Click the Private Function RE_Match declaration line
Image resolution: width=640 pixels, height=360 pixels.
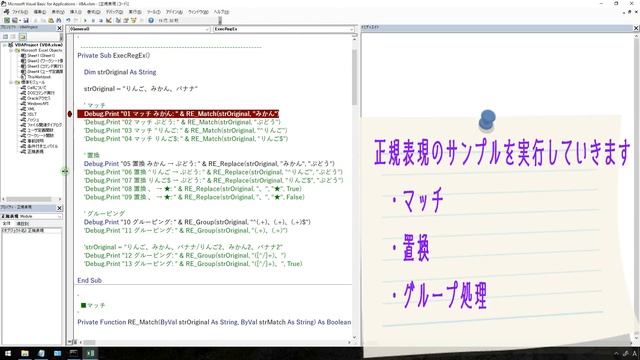214,322
